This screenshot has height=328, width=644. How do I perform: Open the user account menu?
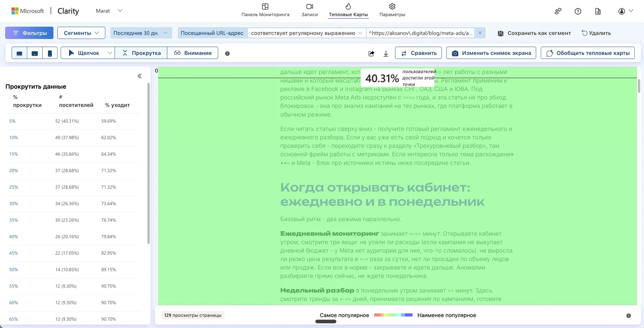click(x=625, y=11)
